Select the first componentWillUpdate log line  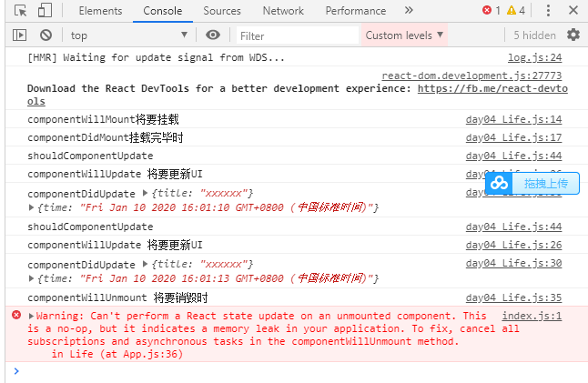pos(115,175)
